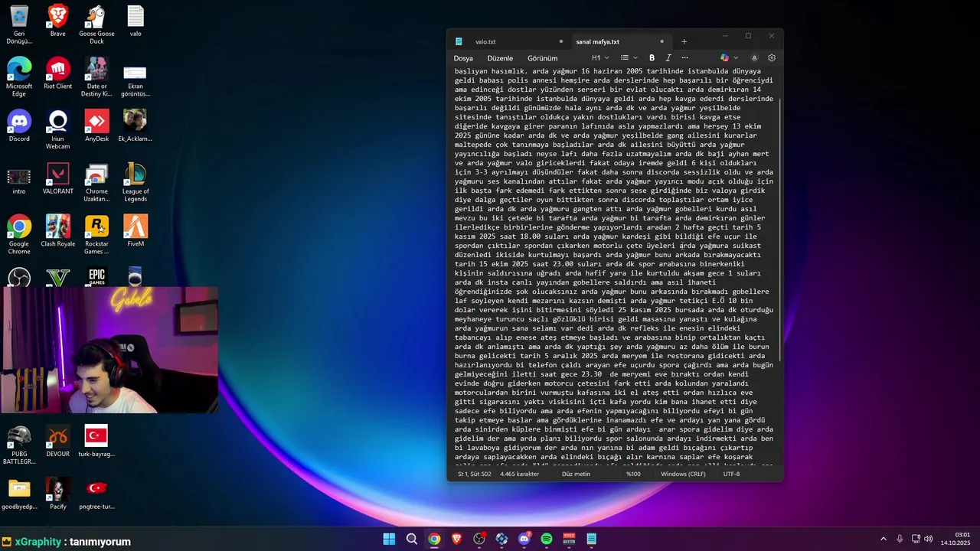The height and width of the screenshot is (551, 980).
Task: Click the 'Düz metin' status entry
Action: point(576,474)
